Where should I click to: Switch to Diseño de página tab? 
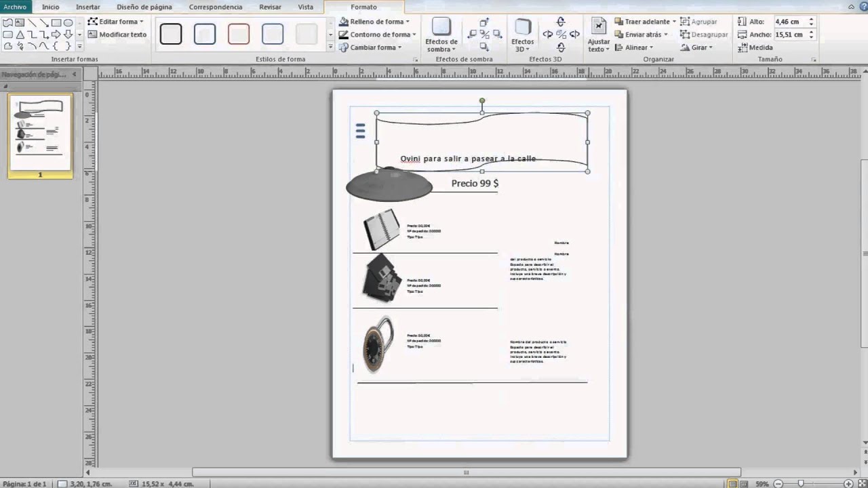click(x=144, y=7)
